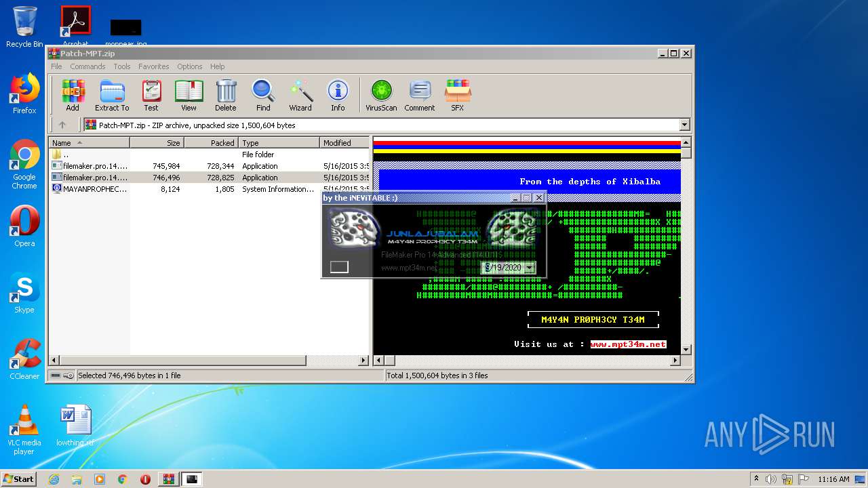868x488 pixels.
Task: Click the WinRAR taskbar button
Action: [x=169, y=479]
